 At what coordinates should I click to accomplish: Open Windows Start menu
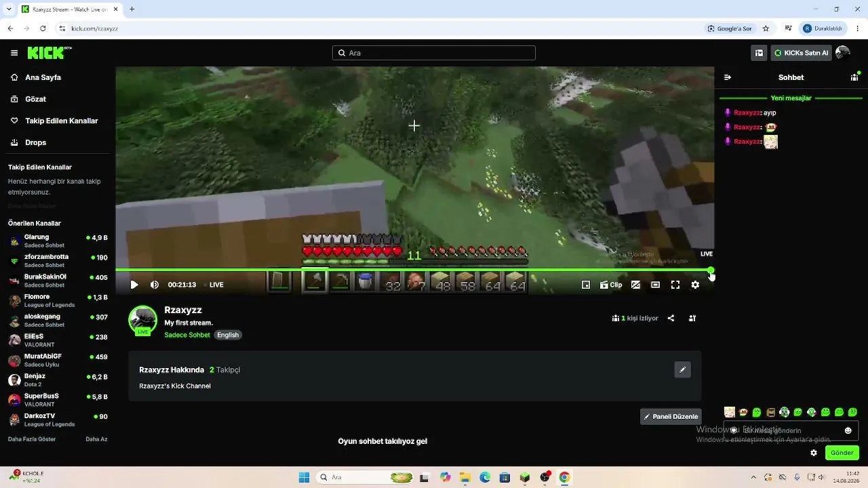tap(304, 477)
